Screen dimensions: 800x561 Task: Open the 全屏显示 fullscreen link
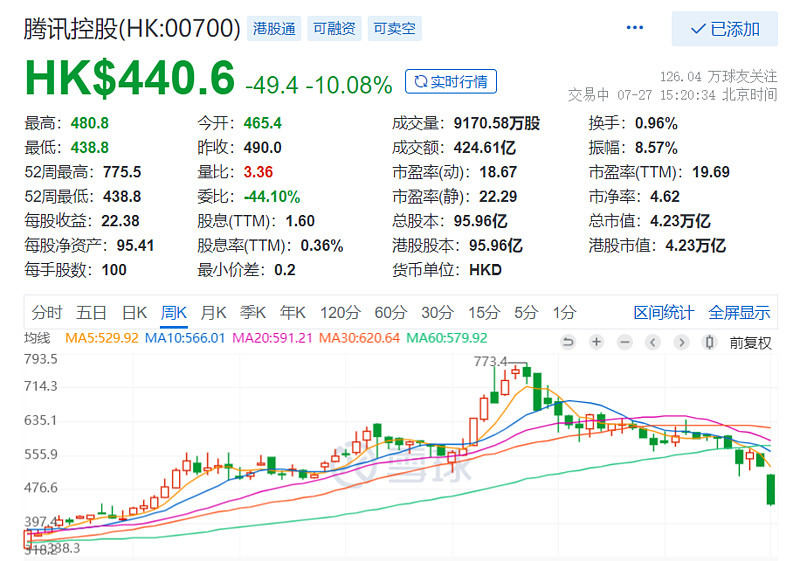[x=739, y=312]
